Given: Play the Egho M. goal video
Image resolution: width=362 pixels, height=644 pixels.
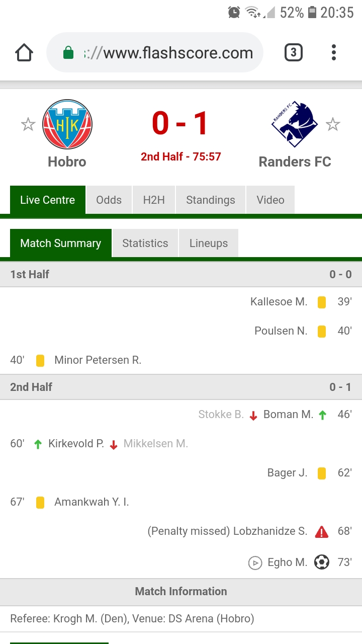Looking at the screenshot, I should [x=255, y=562].
